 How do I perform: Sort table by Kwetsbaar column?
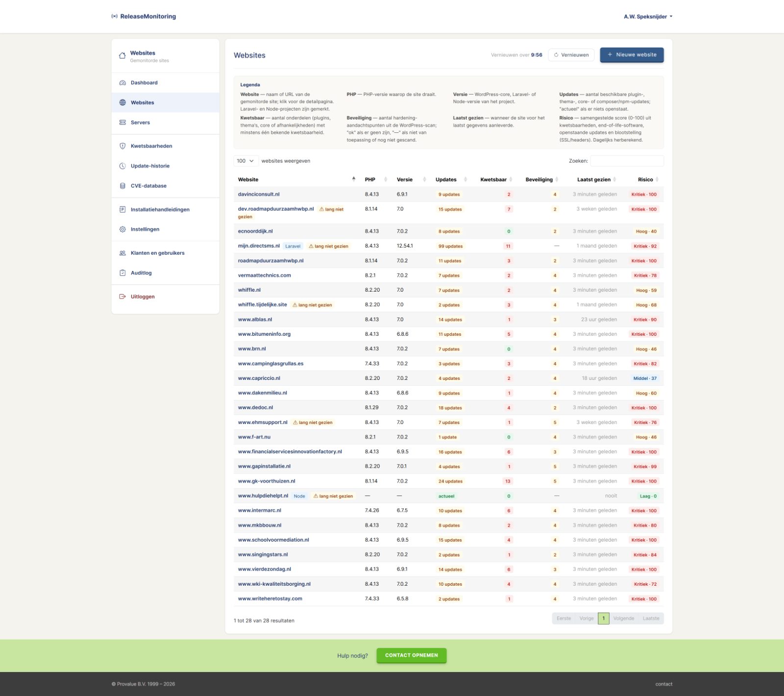494,179
